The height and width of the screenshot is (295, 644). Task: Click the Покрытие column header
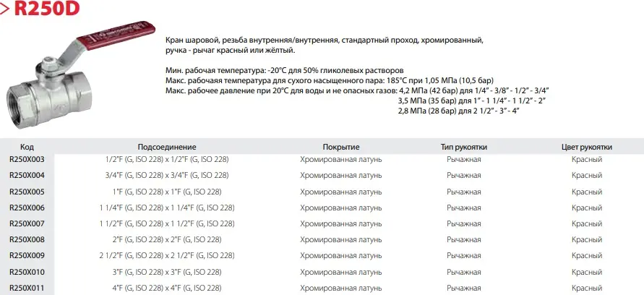(x=341, y=147)
